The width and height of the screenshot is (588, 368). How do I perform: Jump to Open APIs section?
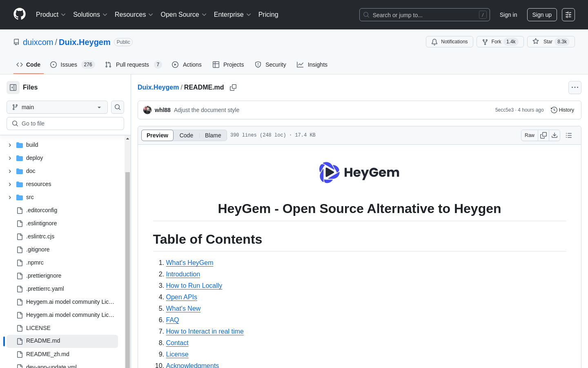181,297
